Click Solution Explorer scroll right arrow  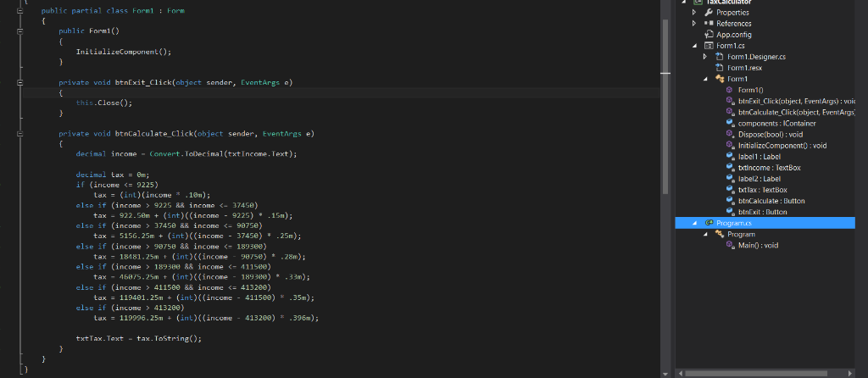[851, 374]
